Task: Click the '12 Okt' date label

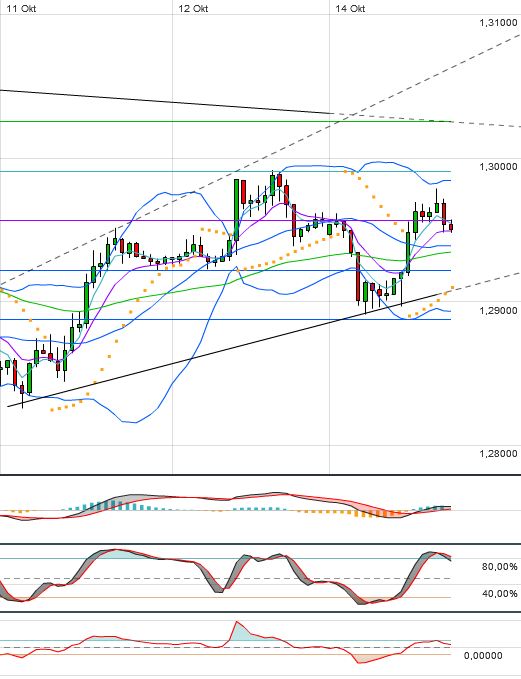Action: pos(193,9)
